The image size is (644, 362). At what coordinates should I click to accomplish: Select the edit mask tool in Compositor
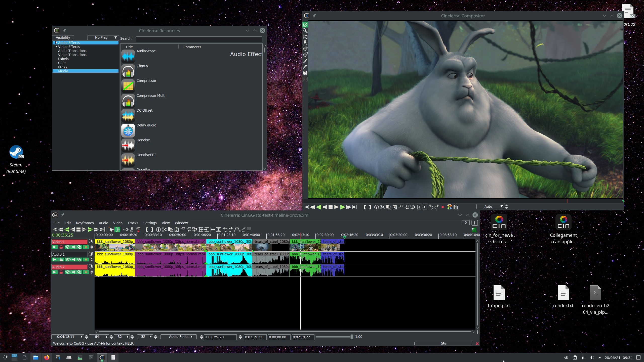[305, 37]
